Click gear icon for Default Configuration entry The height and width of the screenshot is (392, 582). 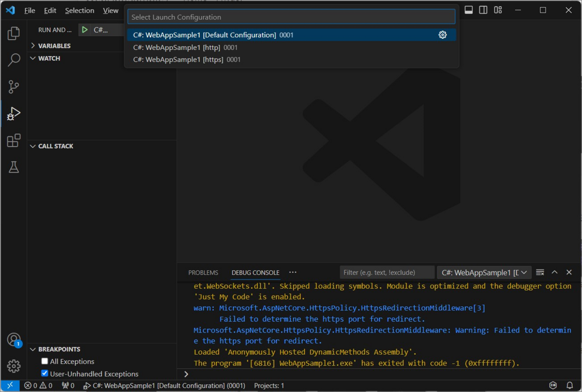click(x=442, y=35)
